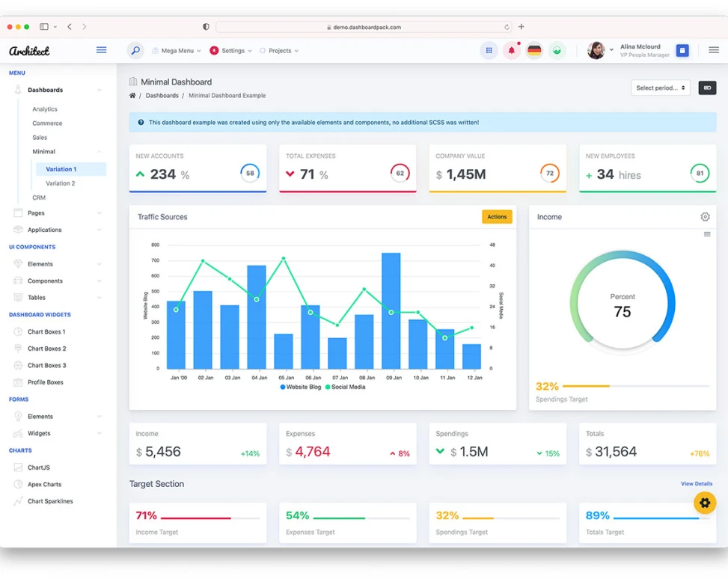Toggle Website Blog series in chart legend
This screenshot has height=579, width=728.
(303, 387)
